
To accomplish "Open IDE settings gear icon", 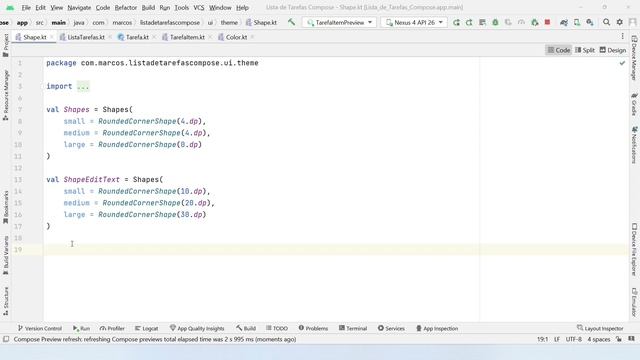I will point(620,22).
